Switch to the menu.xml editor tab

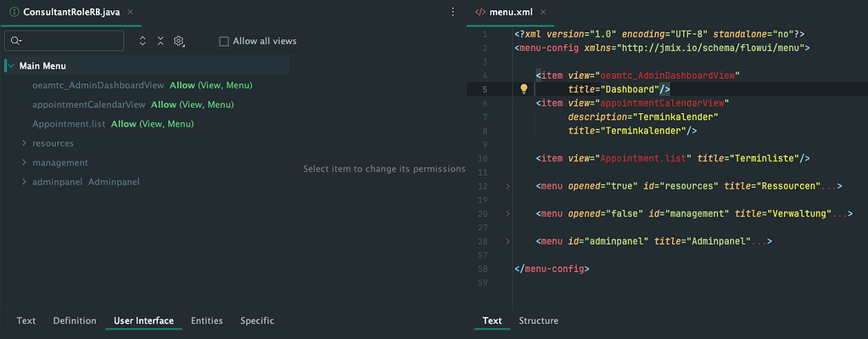coord(512,12)
